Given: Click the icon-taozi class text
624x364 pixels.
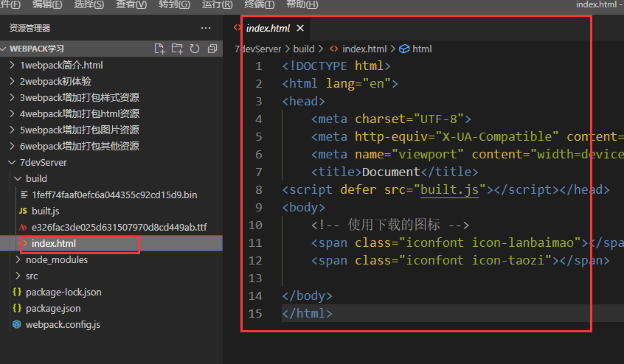Looking at the screenshot, I should pos(507,260).
